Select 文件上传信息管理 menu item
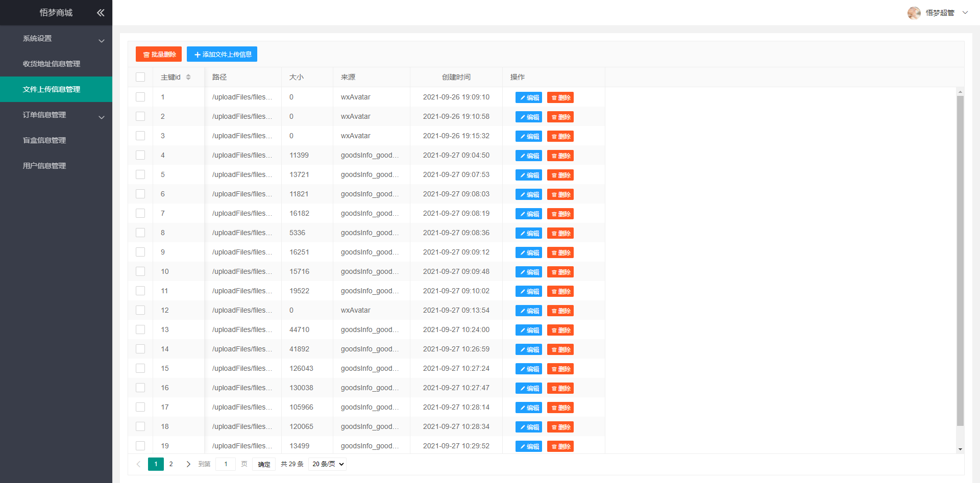Screen dimensions: 980x483 coord(56,89)
